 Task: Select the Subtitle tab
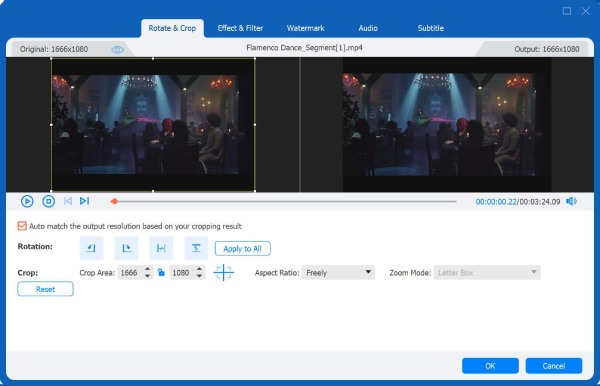point(430,28)
